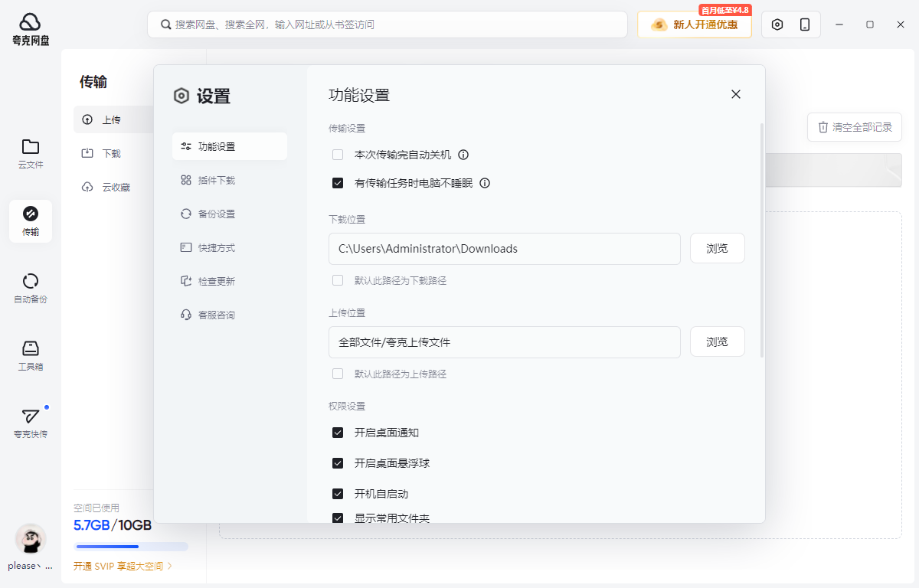Switch to 上传 transfer tab

114,119
